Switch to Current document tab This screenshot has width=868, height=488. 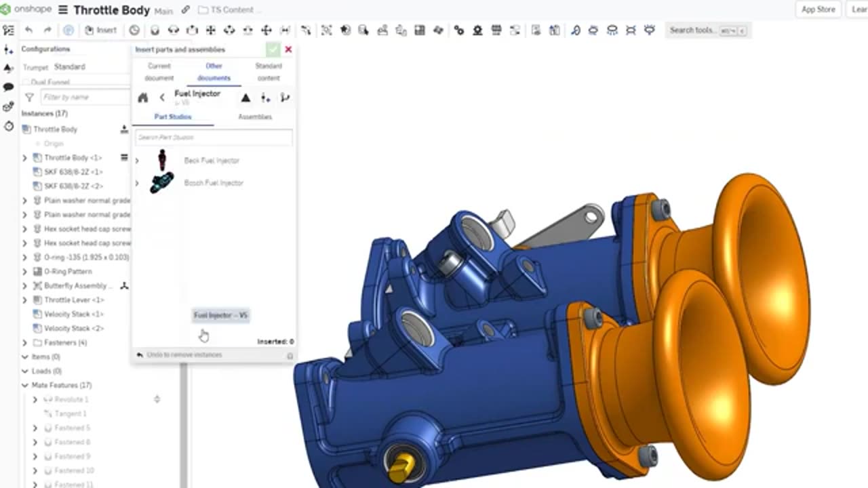159,72
